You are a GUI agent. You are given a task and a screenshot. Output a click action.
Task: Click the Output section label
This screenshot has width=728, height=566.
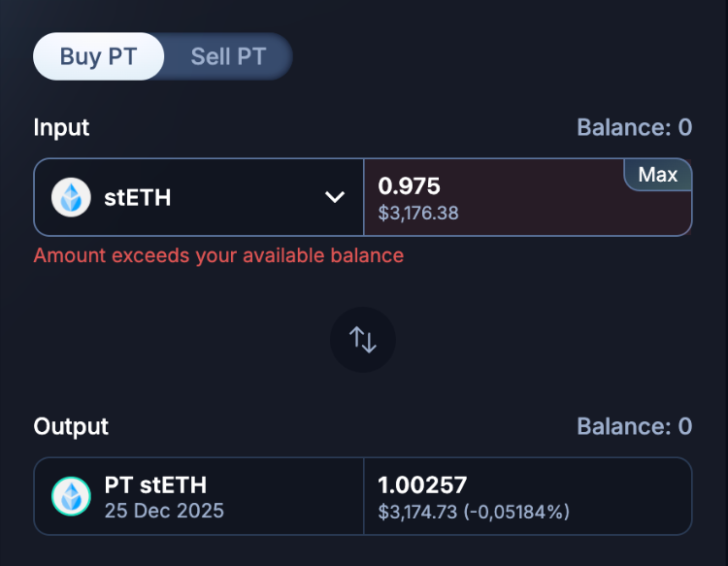click(71, 427)
